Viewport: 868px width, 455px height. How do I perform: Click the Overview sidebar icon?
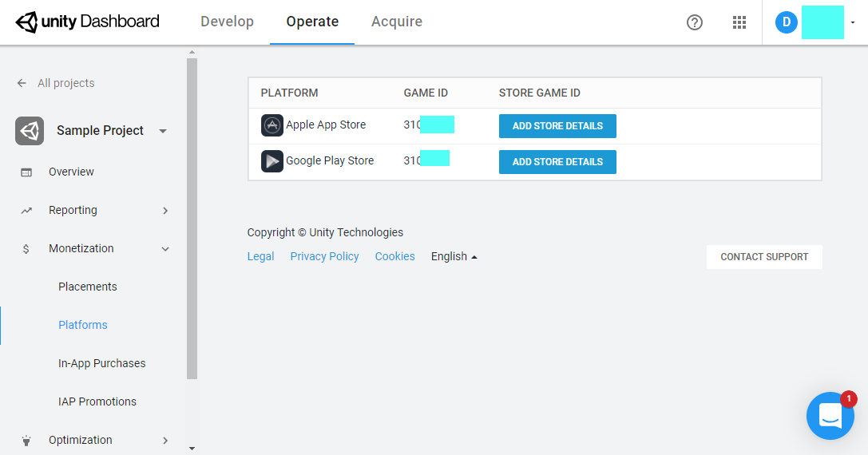point(26,172)
